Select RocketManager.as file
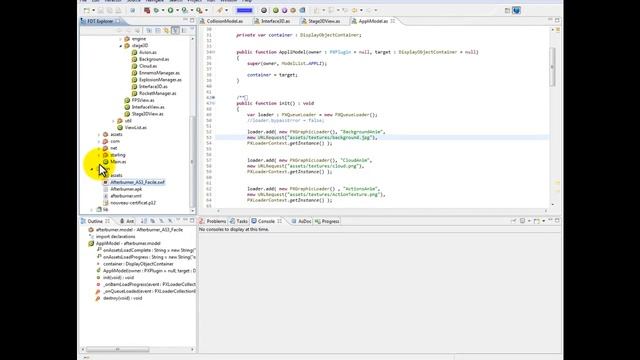Image resolution: width=640 pixels, height=360 pixels. point(158,93)
